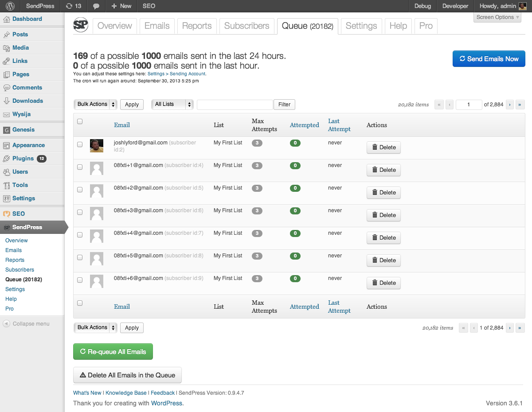Viewport: 532px width, 412px height.
Task: Click the SendPress SP logo
Action: click(81, 25)
